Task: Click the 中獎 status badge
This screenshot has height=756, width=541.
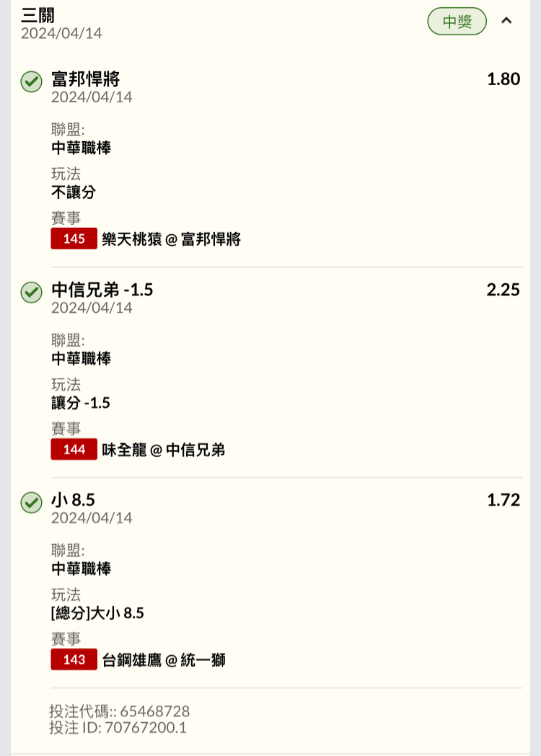Action: [x=457, y=22]
